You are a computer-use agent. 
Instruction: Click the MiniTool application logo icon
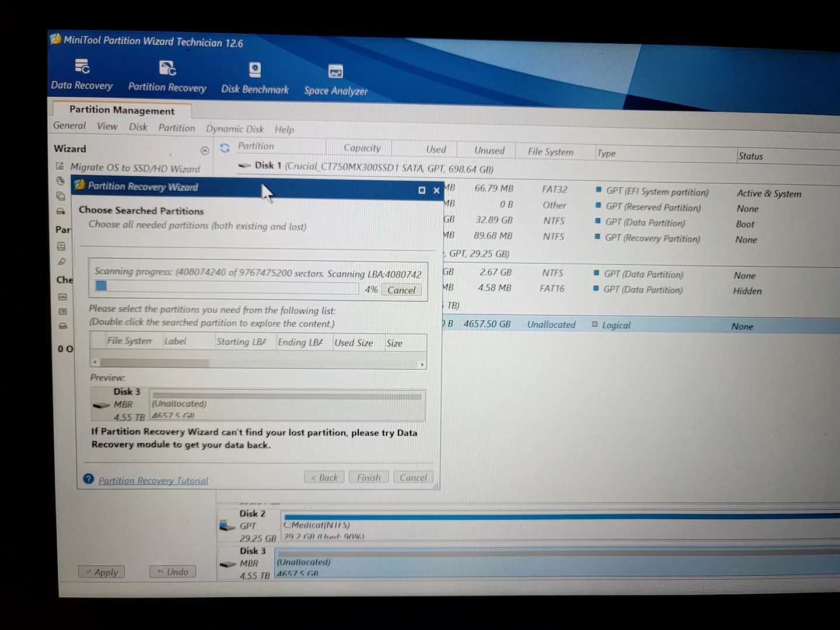(x=55, y=39)
